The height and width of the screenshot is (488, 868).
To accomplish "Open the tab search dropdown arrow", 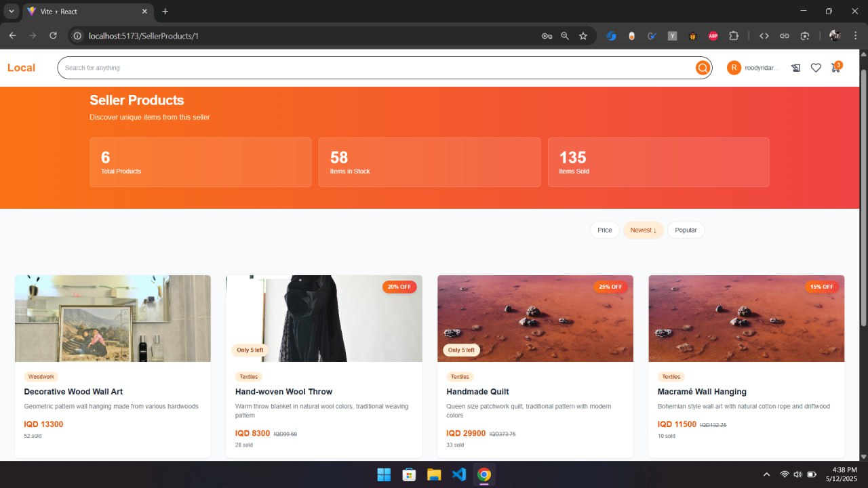I will pos(12,12).
